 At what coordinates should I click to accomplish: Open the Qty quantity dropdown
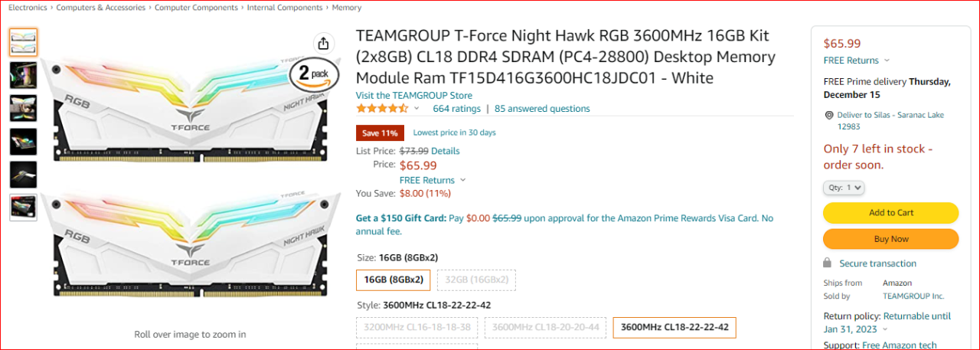coord(844,188)
